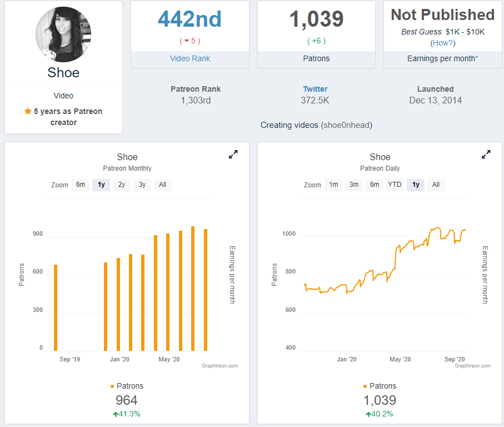Click the Patrons legend label in Monthly chart
This screenshot has width=504, height=427.
point(130,386)
